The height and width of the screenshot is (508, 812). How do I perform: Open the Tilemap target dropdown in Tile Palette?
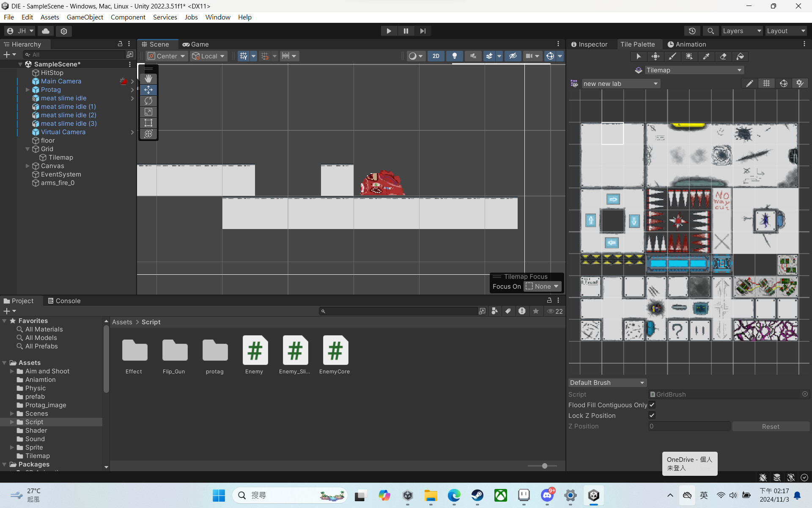point(694,70)
